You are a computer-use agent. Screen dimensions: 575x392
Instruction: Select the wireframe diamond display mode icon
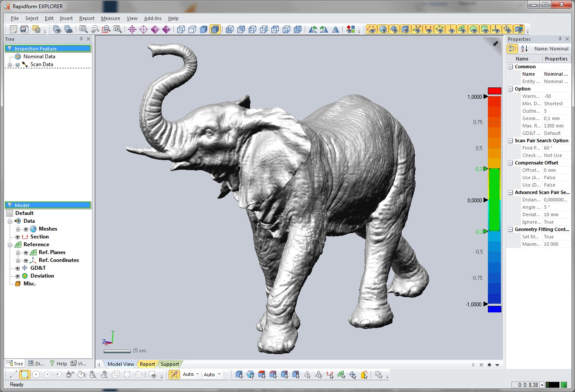[x=143, y=29]
